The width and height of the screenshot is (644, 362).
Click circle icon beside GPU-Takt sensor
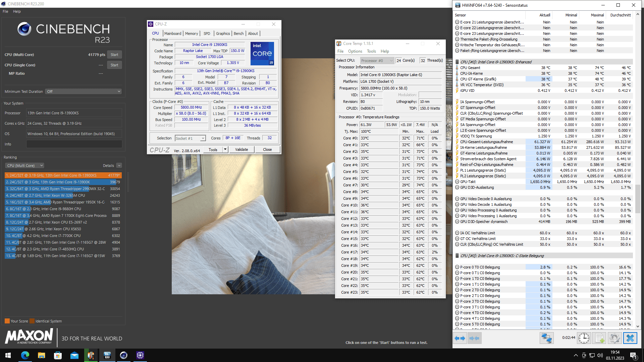457,182
